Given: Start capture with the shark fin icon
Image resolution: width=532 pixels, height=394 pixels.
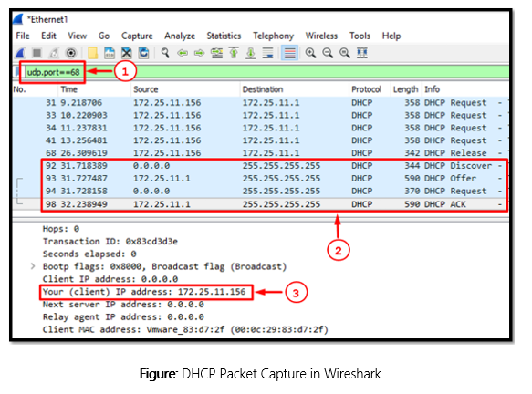Looking at the screenshot, I should [x=21, y=53].
